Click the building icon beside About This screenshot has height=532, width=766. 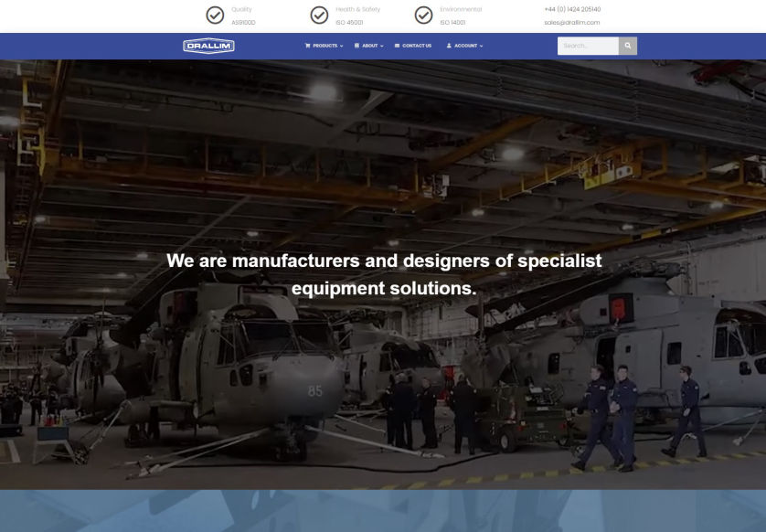(356, 46)
